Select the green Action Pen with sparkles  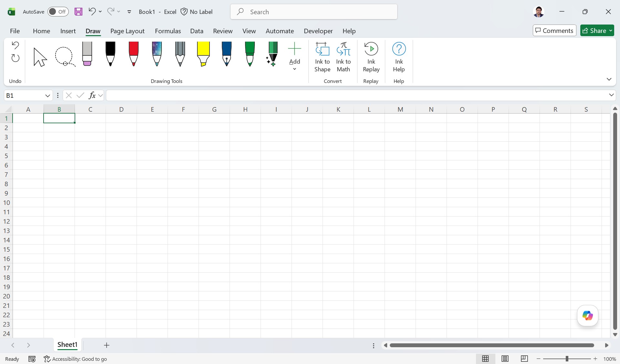(x=272, y=54)
